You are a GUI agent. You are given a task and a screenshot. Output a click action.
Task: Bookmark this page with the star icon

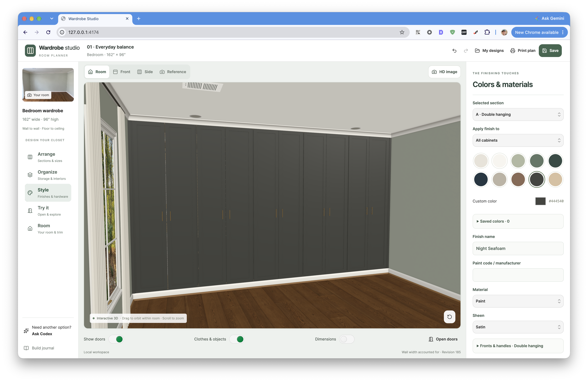point(402,32)
